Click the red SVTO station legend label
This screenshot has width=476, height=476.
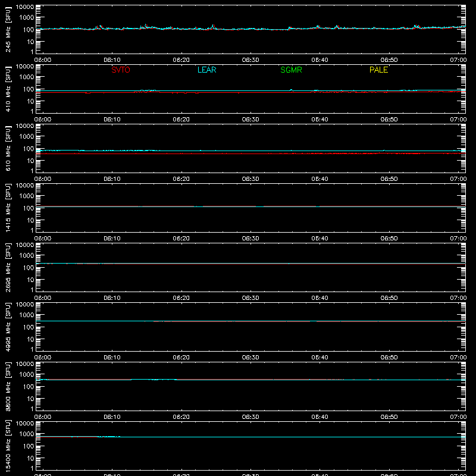pos(121,70)
